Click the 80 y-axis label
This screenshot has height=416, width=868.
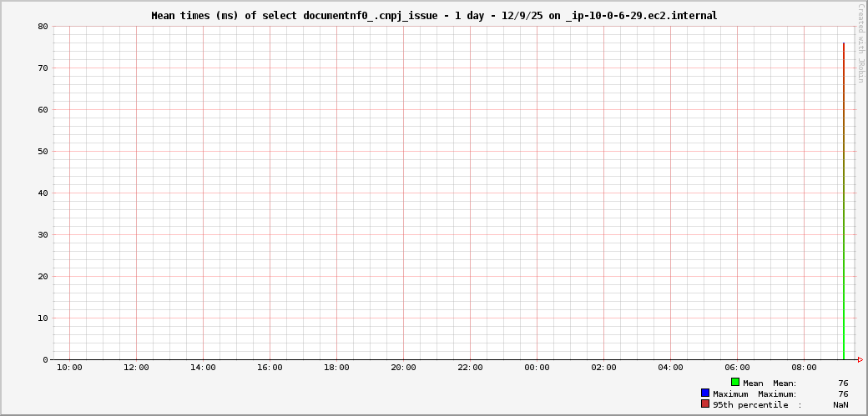point(43,26)
